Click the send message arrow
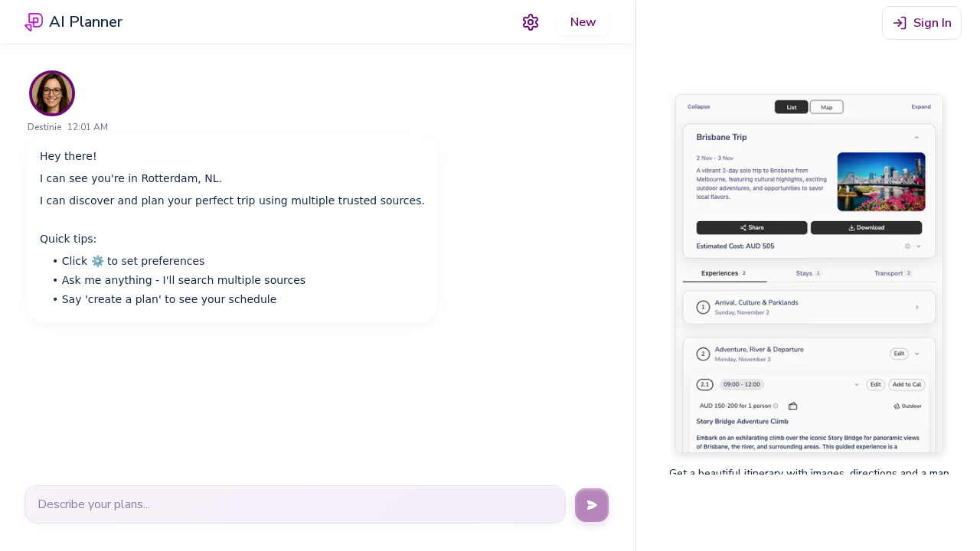This screenshot has width=980, height=551. point(591,504)
